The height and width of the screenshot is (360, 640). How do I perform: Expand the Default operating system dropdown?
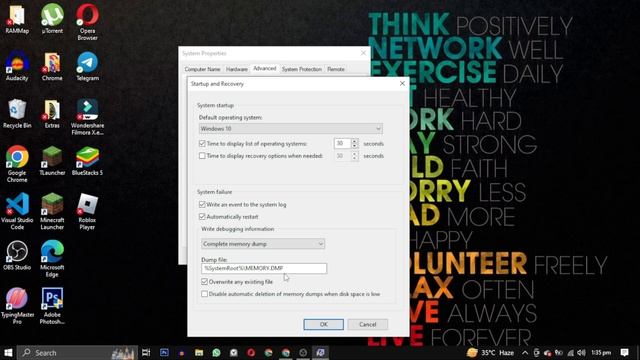pyautogui.click(x=291, y=129)
